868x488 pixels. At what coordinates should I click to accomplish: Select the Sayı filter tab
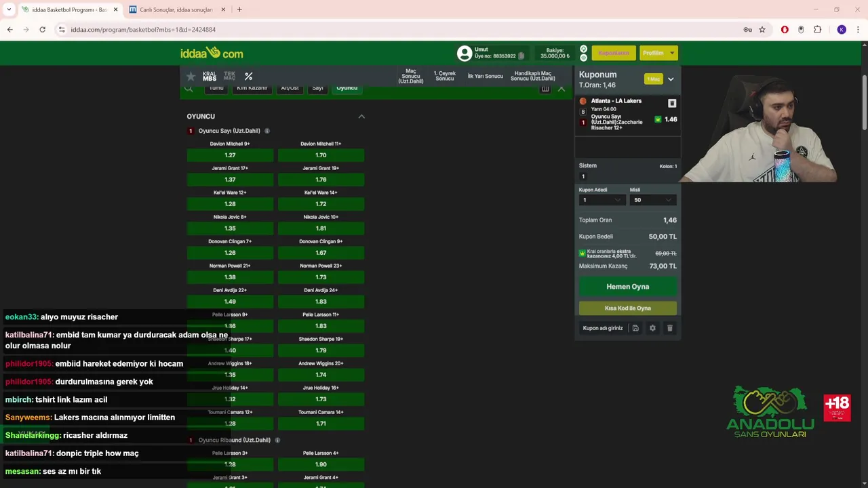(317, 88)
